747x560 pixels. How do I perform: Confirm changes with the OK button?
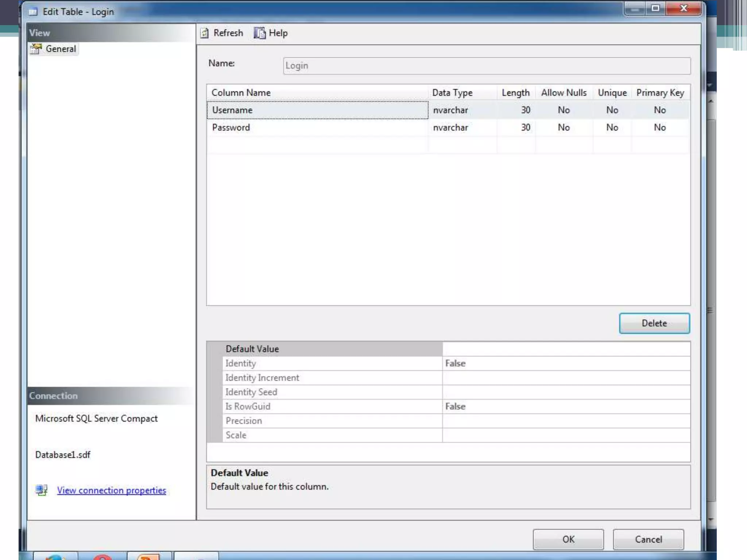tap(568, 539)
